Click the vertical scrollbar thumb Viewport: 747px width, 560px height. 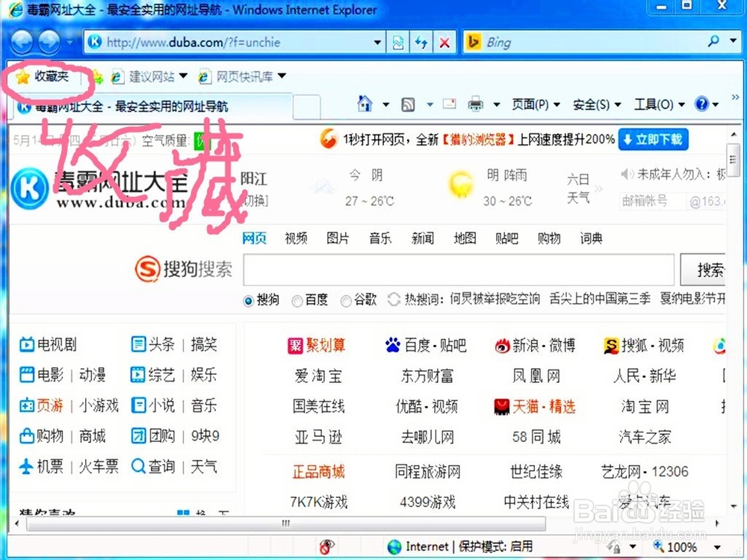734,158
